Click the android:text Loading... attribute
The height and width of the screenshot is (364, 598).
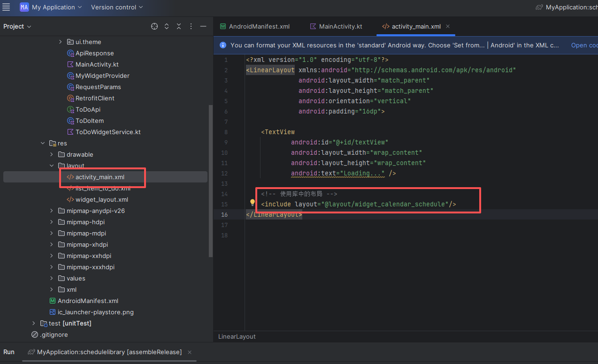(x=338, y=173)
